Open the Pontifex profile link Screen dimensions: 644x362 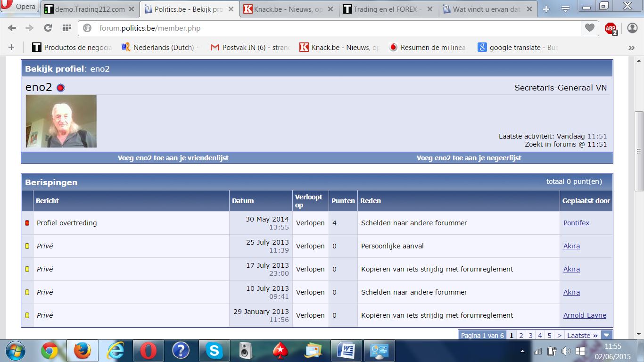[x=576, y=223]
